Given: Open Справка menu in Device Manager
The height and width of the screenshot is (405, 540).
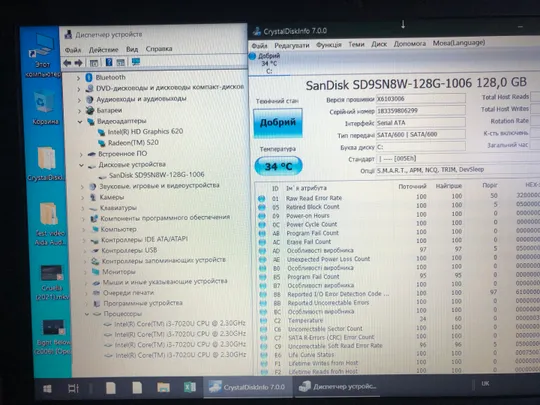Looking at the screenshot, I should click(159, 49).
